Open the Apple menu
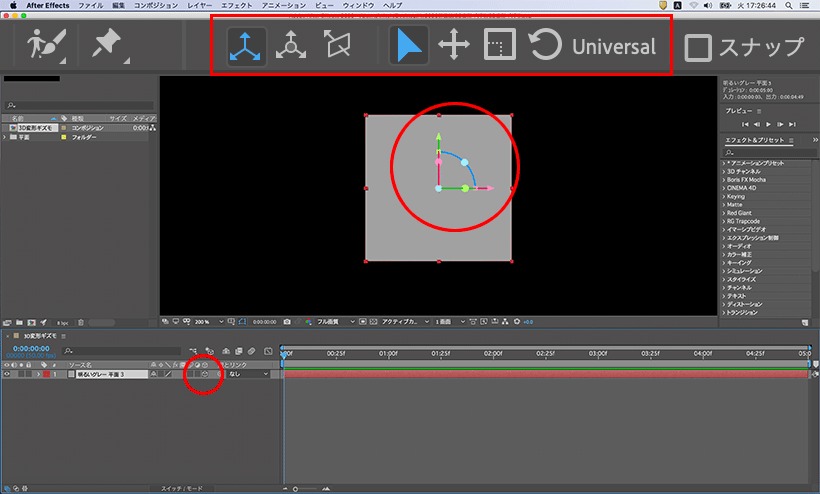Viewport: 820px width, 494px height. (x=13, y=5)
